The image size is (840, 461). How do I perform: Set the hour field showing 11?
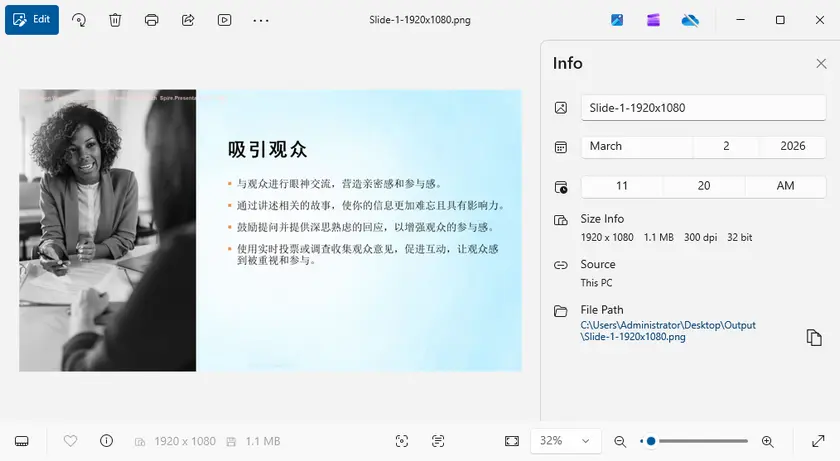pos(621,186)
